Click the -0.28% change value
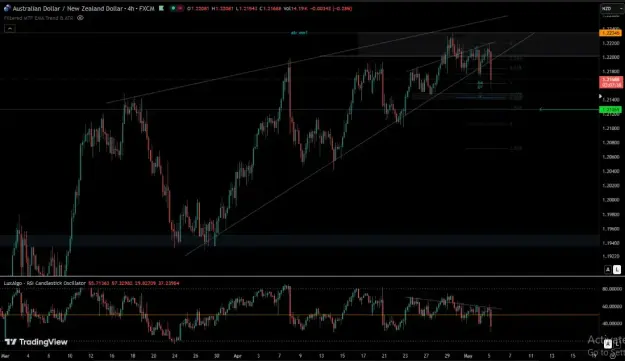The height and width of the screenshot is (361, 625). 342,8
